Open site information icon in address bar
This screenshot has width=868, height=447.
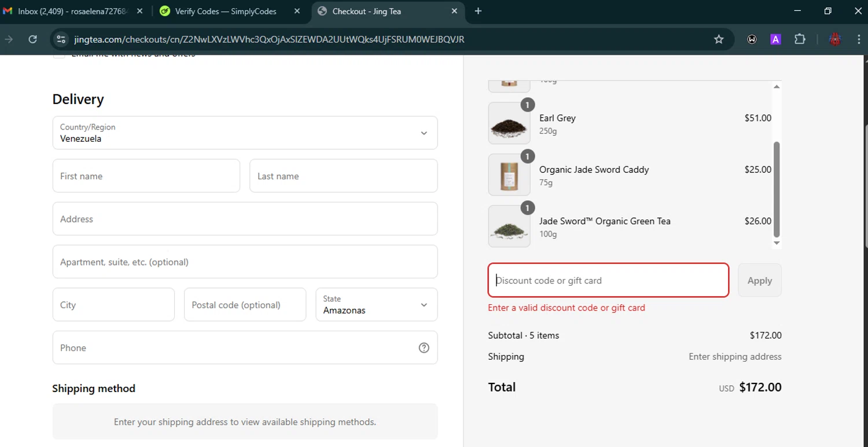(x=61, y=39)
